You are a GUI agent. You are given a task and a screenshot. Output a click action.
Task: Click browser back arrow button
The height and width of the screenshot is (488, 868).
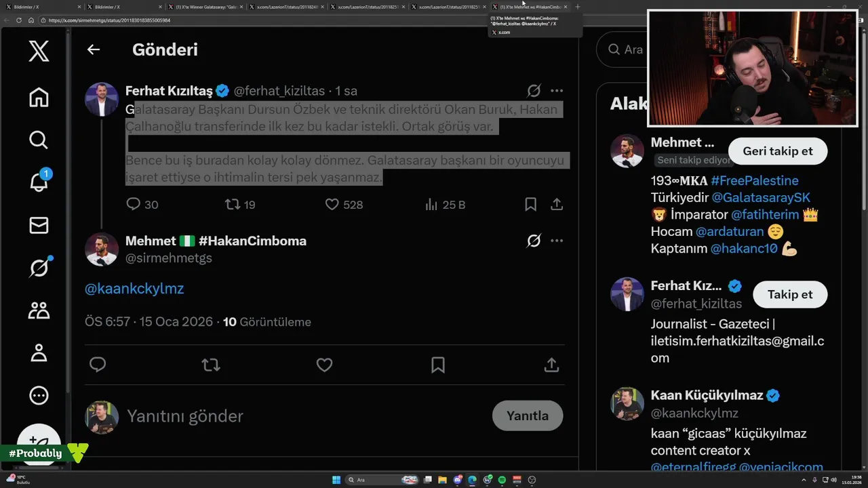click(x=7, y=20)
